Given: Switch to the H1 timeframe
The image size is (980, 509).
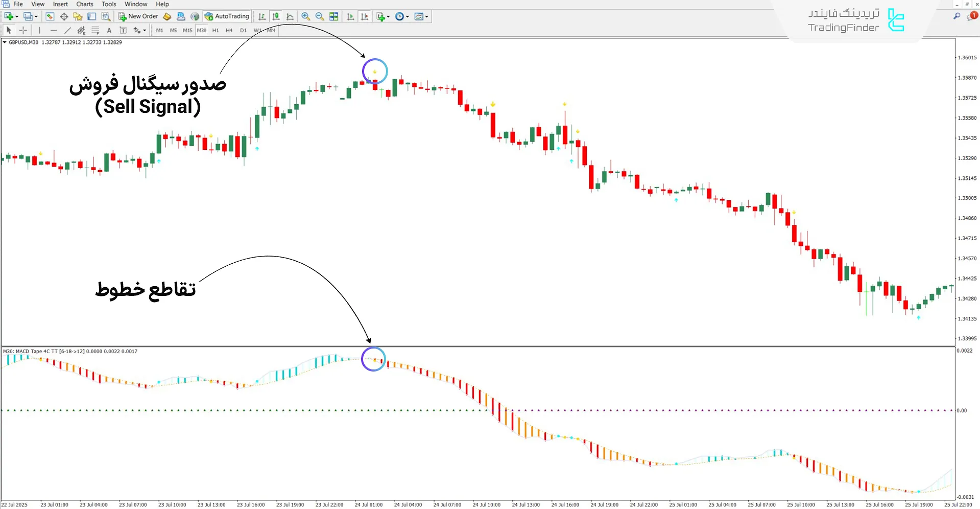Looking at the screenshot, I should point(215,30).
